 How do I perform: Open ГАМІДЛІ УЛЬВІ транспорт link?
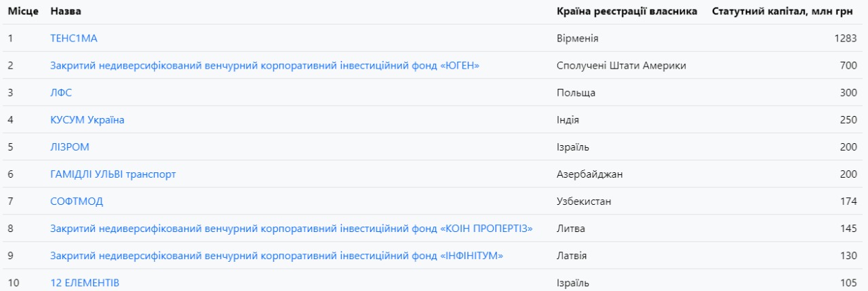[x=113, y=174]
